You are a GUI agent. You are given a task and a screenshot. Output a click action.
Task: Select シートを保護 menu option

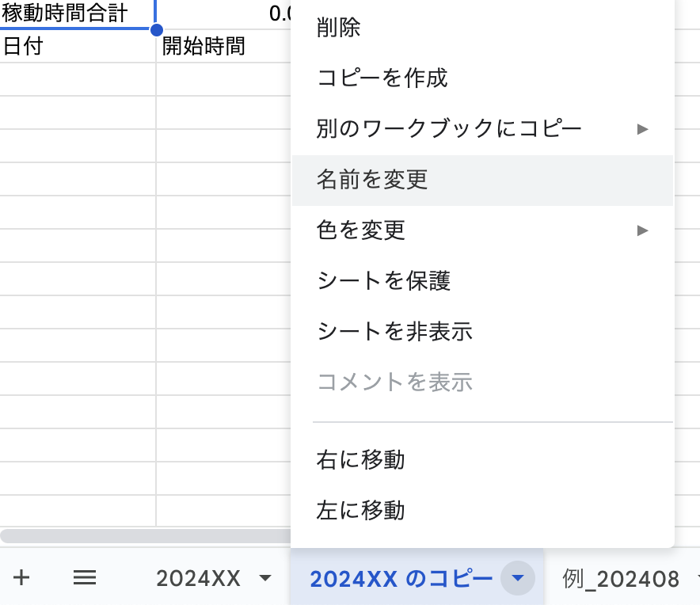point(383,280)
